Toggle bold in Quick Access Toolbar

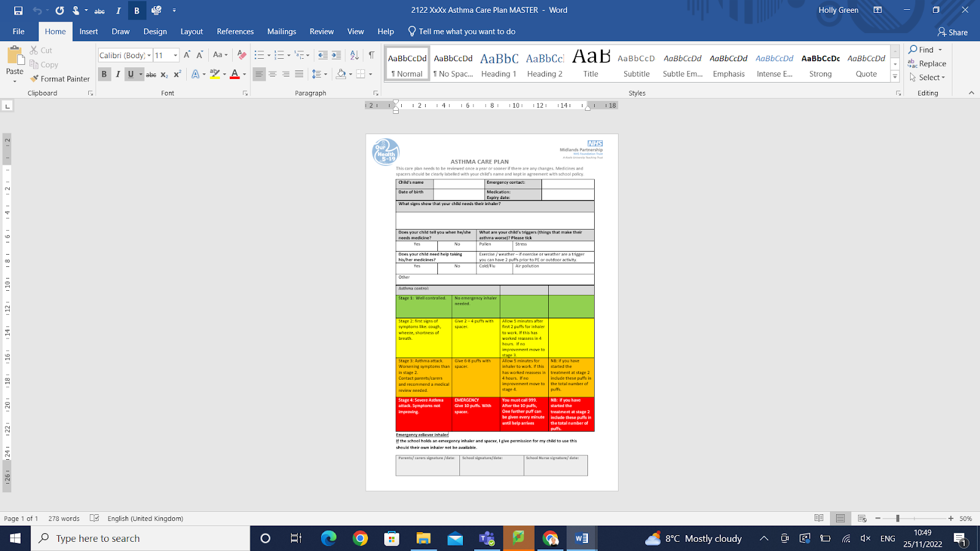(x=137, y=10)
